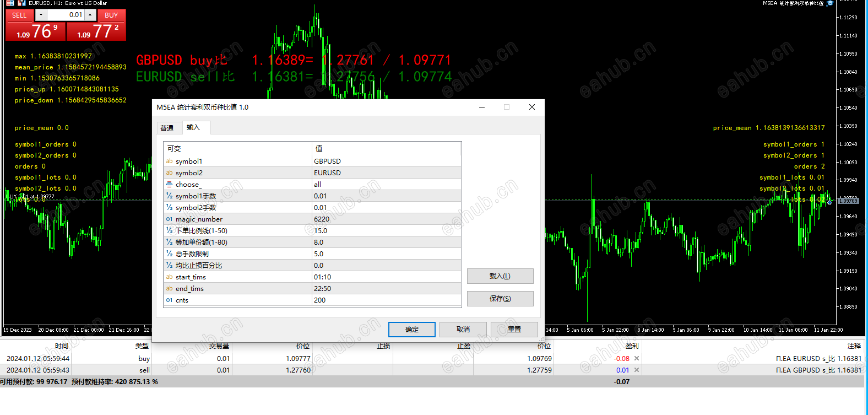Select the trade row timed 2024.01.12 05:59:44
868x415 pixels.
432,358
